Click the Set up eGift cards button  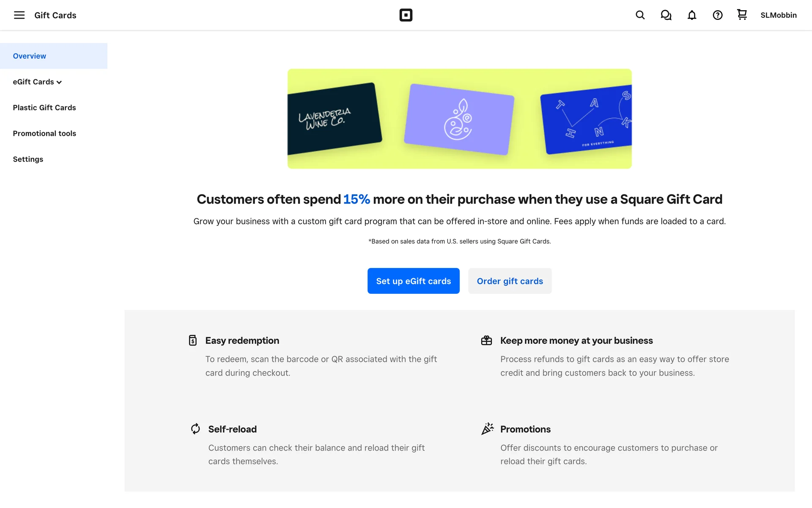413,281
